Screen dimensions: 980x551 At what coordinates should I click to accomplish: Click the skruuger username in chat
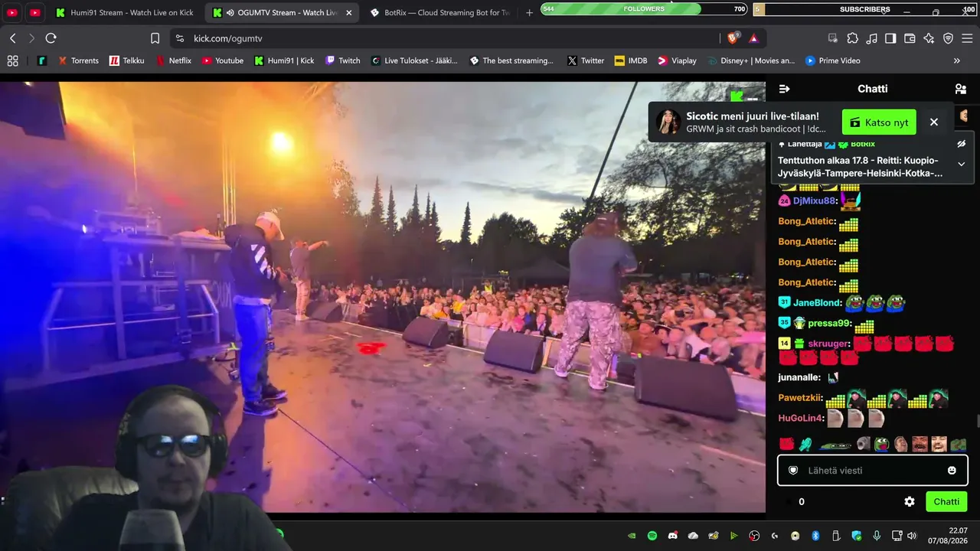coord(828,344)
